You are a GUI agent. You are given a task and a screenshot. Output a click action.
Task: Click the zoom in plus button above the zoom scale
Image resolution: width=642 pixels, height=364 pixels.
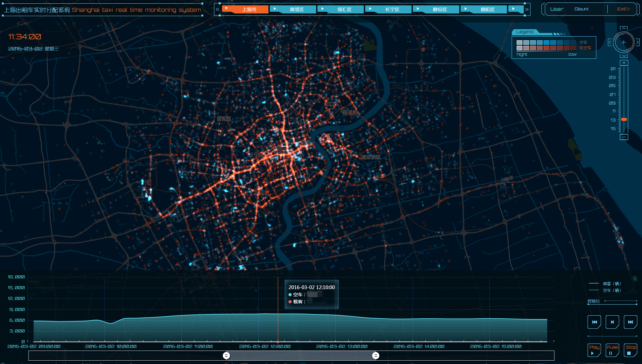click(x=624, y=63)
